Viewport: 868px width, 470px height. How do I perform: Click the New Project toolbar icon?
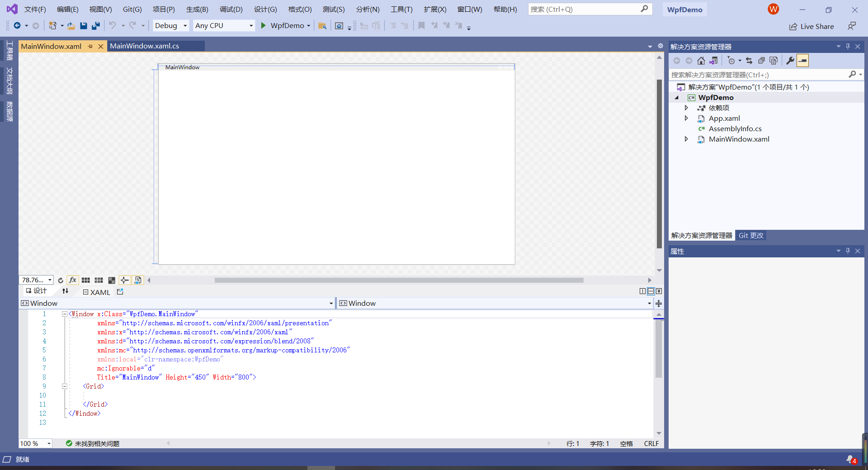point(53,26)
